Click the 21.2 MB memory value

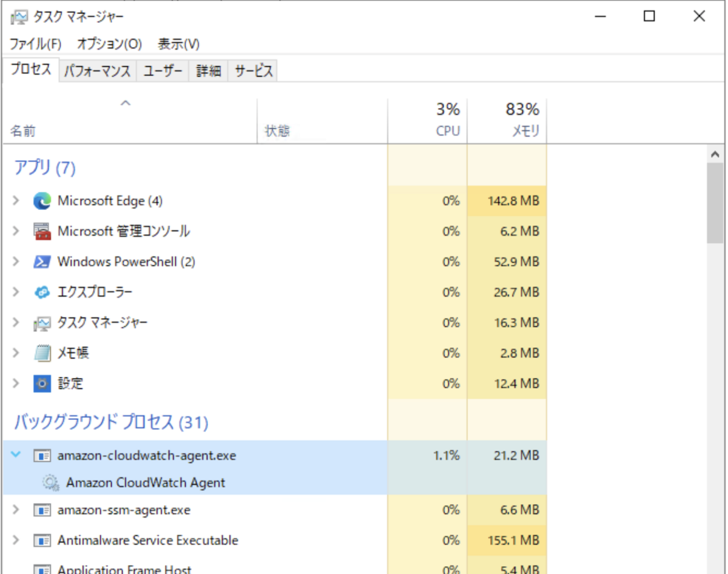(x=517, y=456)
